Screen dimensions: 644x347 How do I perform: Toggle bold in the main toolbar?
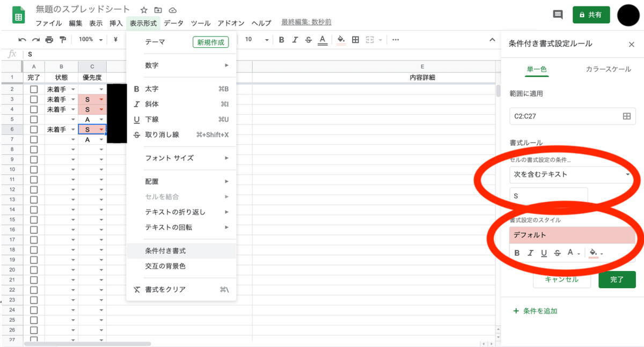coord(281,39)
